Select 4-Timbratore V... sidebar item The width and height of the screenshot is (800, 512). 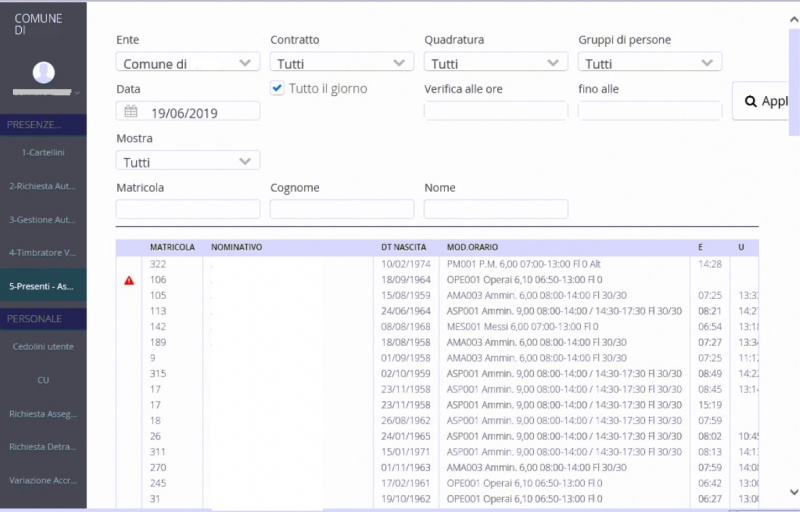point(43,252)
